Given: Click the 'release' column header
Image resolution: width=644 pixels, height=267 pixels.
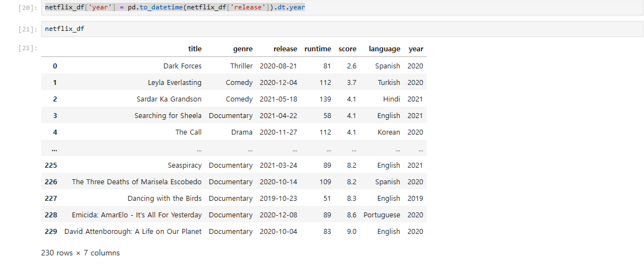Looking at the screenshot, I should pyautogui.click(x=285, y=49).
